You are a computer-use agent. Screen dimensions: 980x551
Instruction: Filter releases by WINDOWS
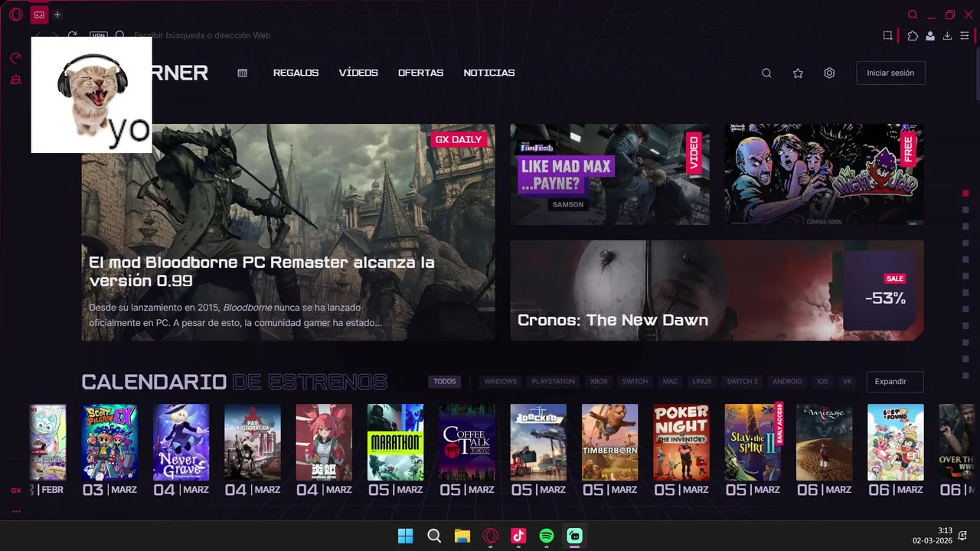click(x=500, y=381)
